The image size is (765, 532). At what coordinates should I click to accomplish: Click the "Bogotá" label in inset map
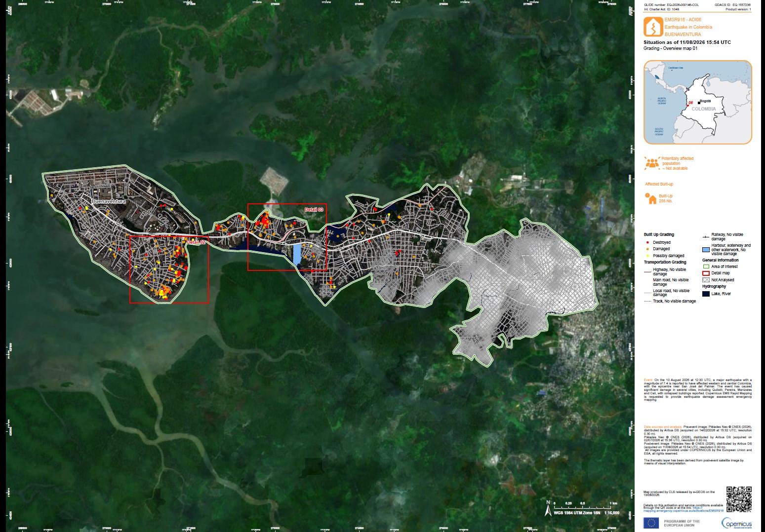click(705, 101)
